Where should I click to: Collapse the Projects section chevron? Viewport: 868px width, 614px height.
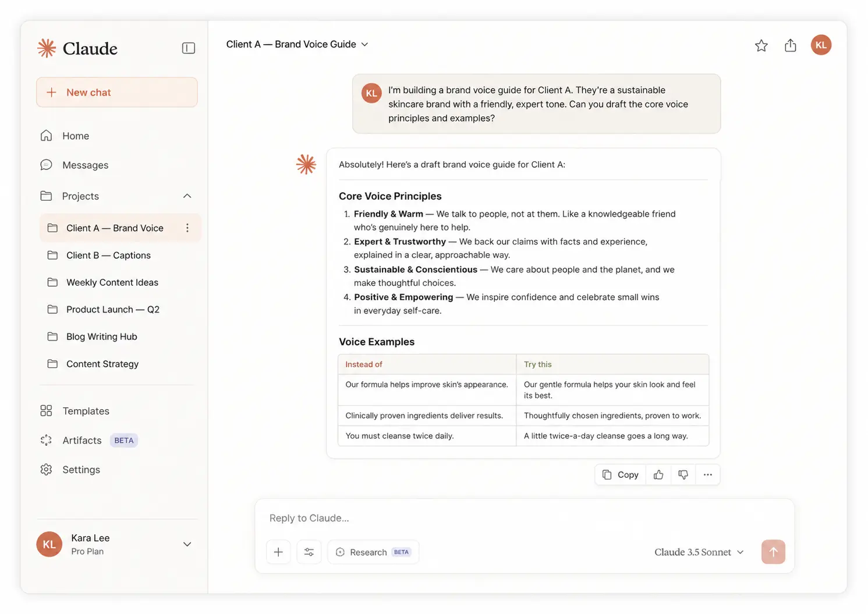coord(187,196)
